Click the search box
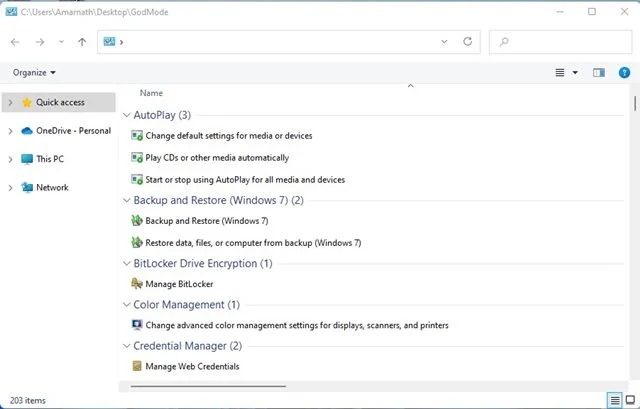Image resolution: width=640 pixels, height=409 pixels. [x=560, y=42]
